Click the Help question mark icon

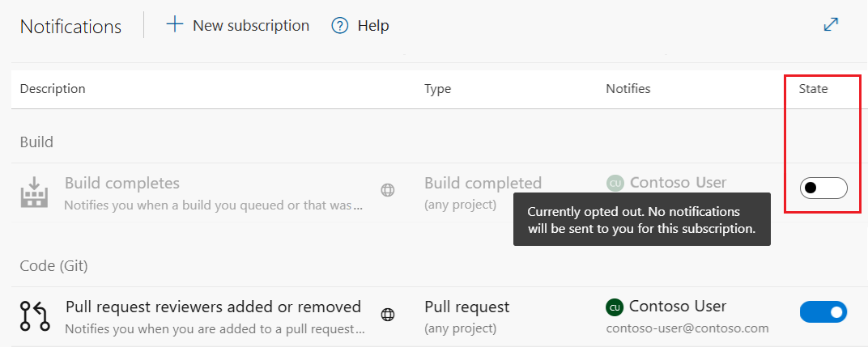340,26
